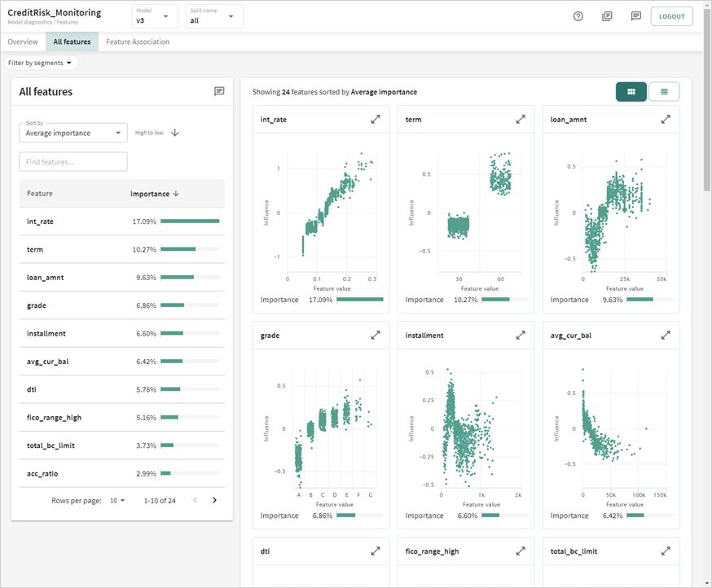The image size is (712, 588).
Task: Open the documentation library icon in header
Action: [607, 16]
